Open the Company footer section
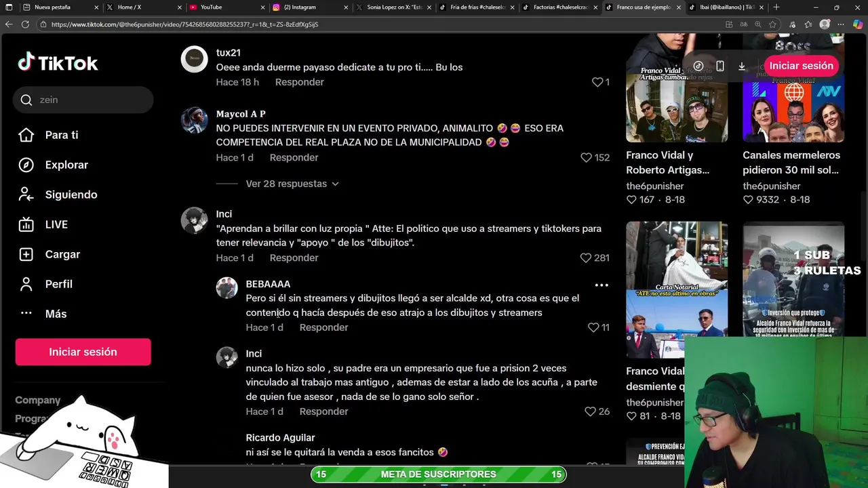The height and width of the screenshot is (488, 868). tap(38, 401)
